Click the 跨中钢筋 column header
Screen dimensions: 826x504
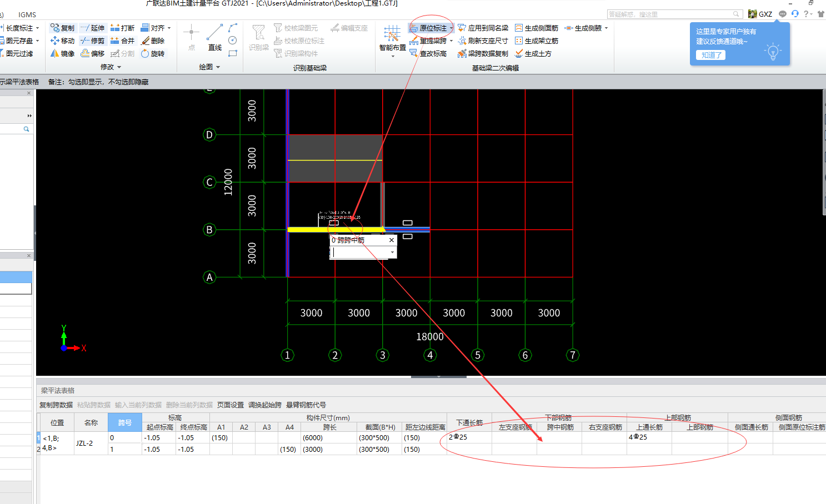click(560, 427)
